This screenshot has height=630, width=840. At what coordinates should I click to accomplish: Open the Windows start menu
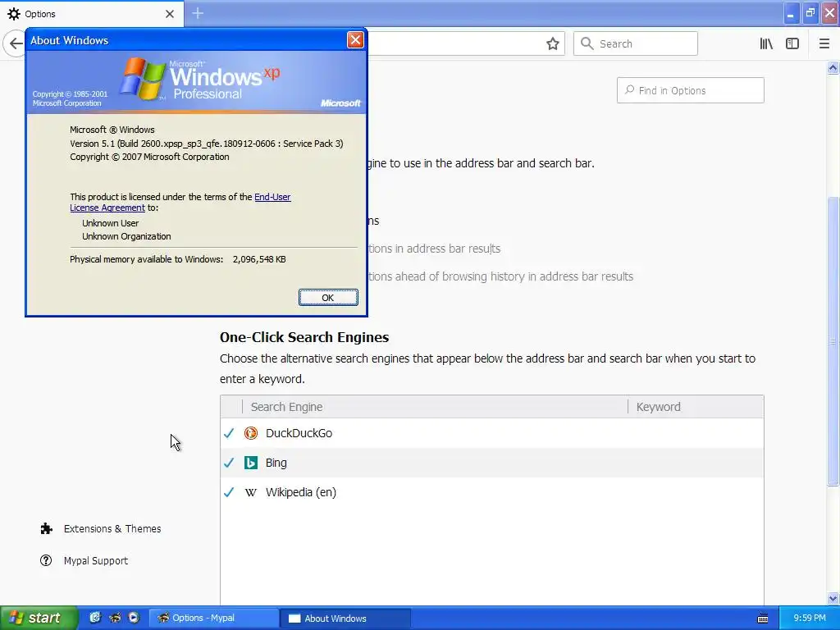coord(39,619)
